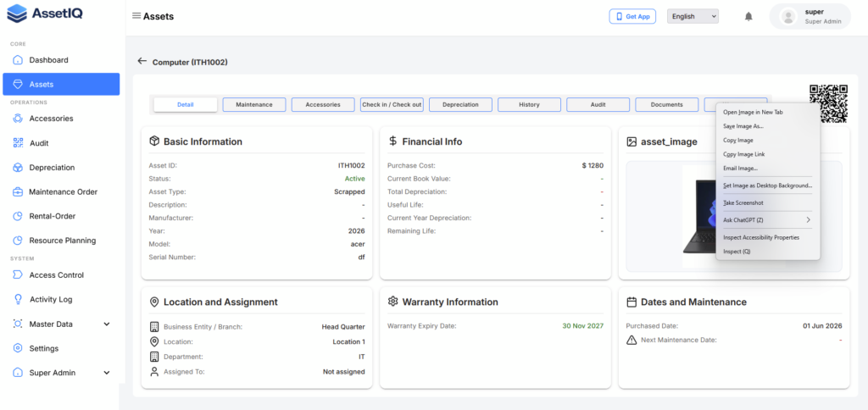This screenshot has height=410, width=868.
Task: Open the Check in / Check out tab
Action: [x=392, y=104]
